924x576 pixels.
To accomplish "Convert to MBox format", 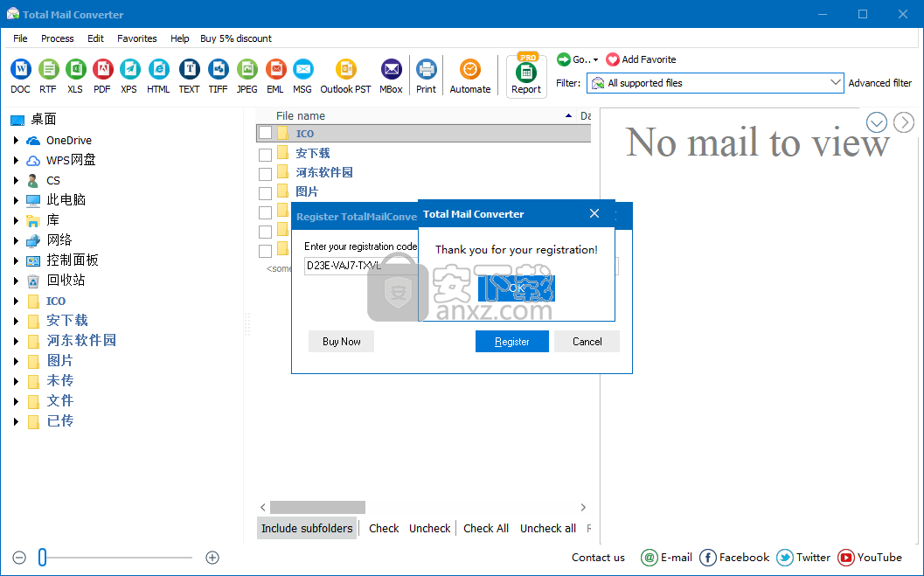I will click(x=392, y=70).
